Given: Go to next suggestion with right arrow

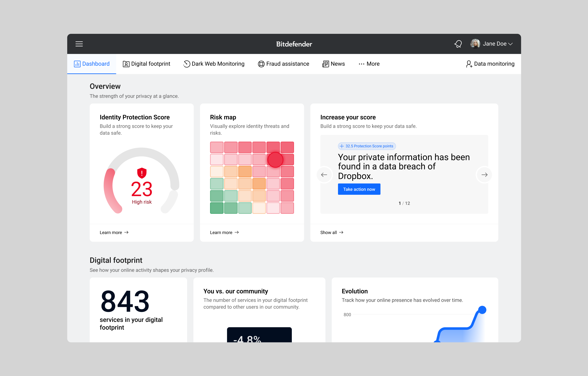Looking at the screenshot, I should 485,174.
